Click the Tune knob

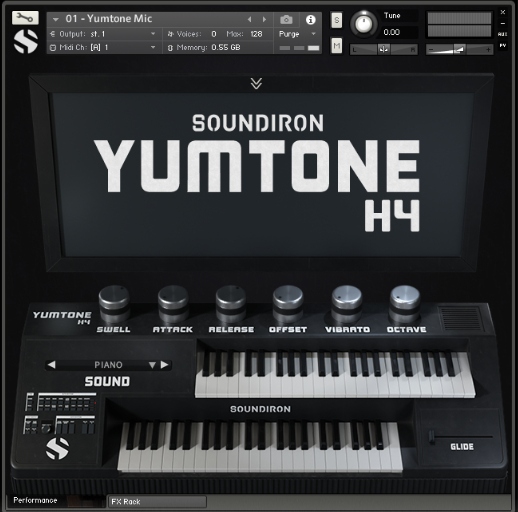(364, 24)
